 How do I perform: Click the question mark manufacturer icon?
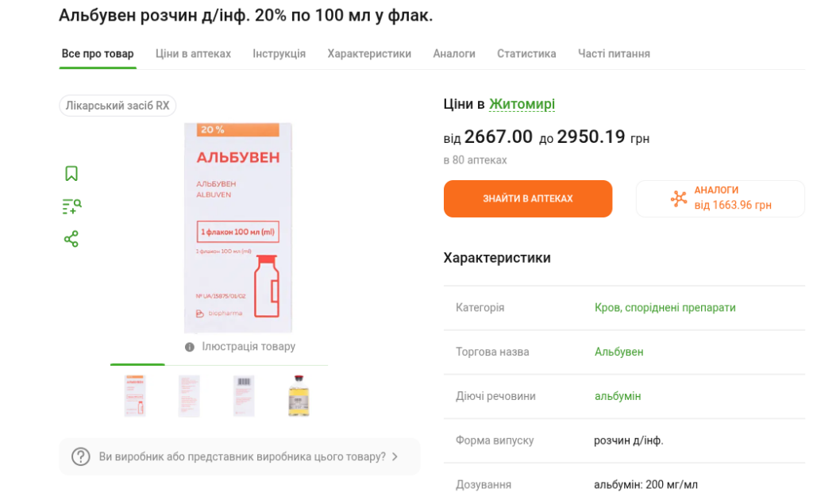[81, 457]
